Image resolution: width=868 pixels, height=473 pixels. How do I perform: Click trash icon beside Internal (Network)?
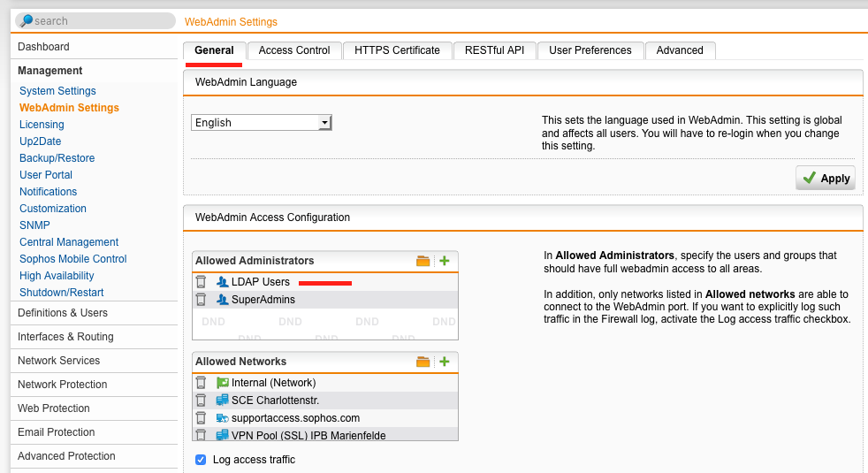point(202,383)
